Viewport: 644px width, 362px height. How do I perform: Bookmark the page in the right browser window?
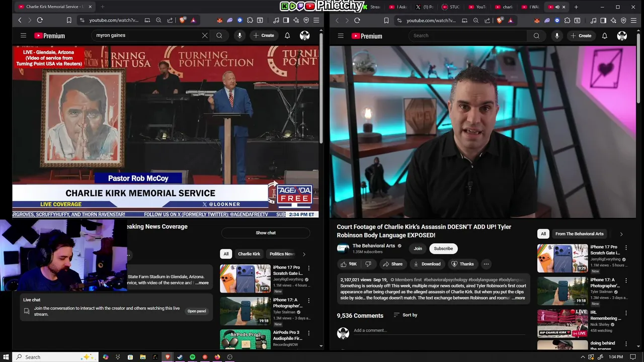pos(386,20)
